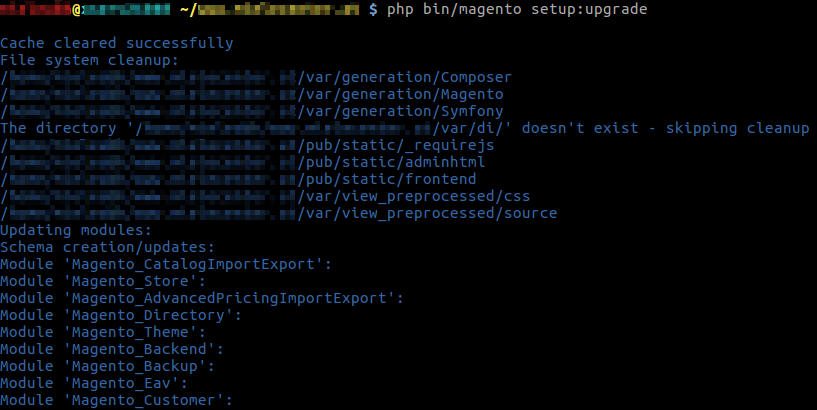Click the '/pub/static/frontend' path

point(387,179)
